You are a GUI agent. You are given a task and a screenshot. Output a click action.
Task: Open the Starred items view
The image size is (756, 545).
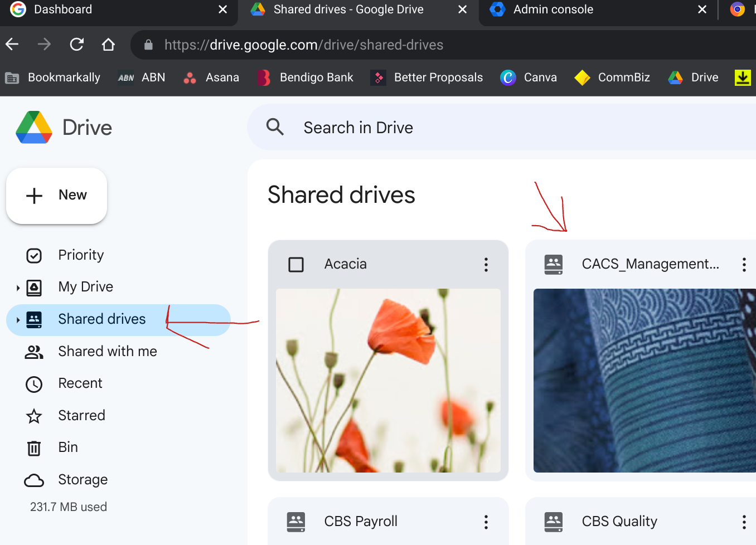[81, 416]
